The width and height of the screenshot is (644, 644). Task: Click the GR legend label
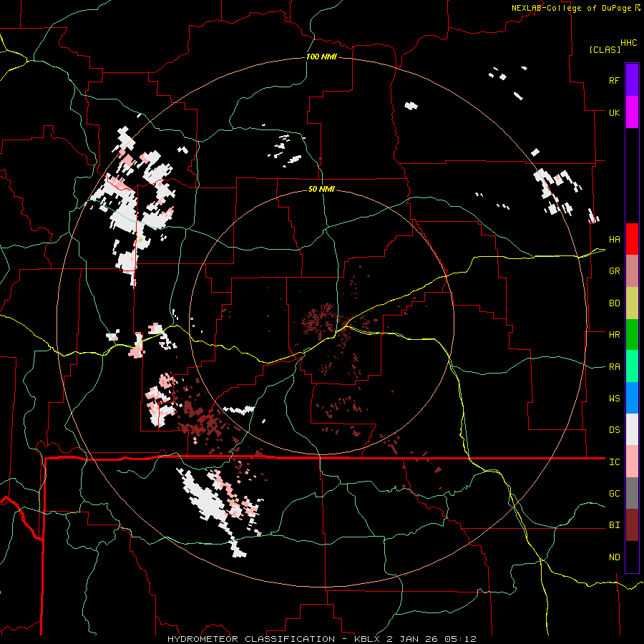point(614,271)
